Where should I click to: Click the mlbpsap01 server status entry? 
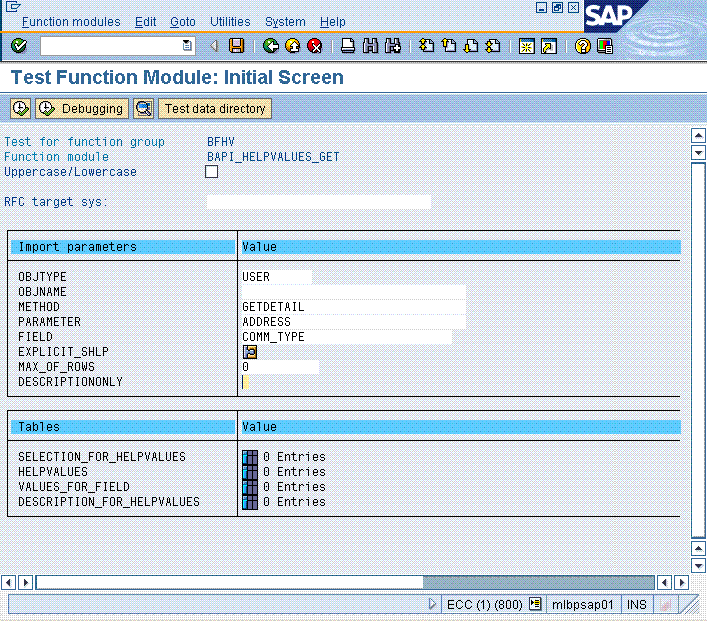point(583,604)
